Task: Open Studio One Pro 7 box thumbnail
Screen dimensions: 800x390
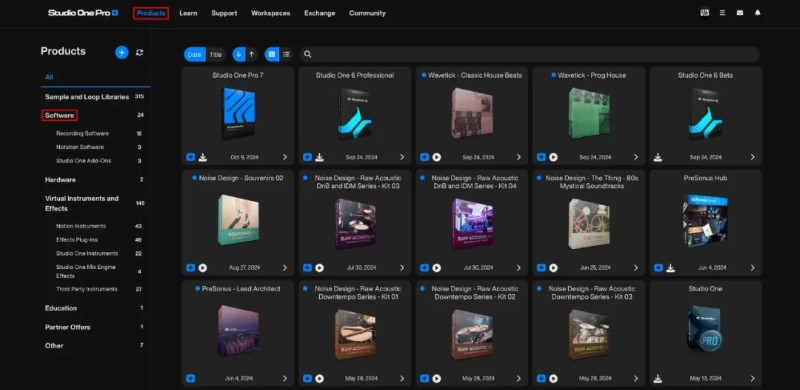Action: pyautogui.click(x=238, y=113)
